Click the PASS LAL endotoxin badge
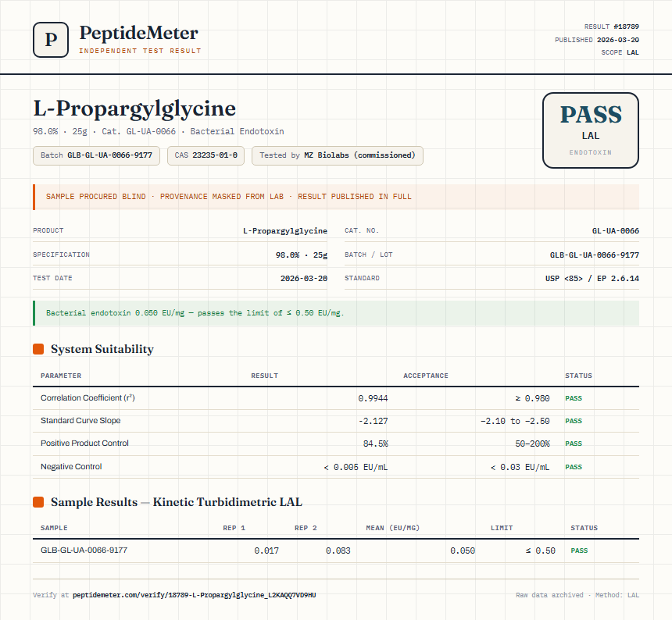 coord(591,130)
